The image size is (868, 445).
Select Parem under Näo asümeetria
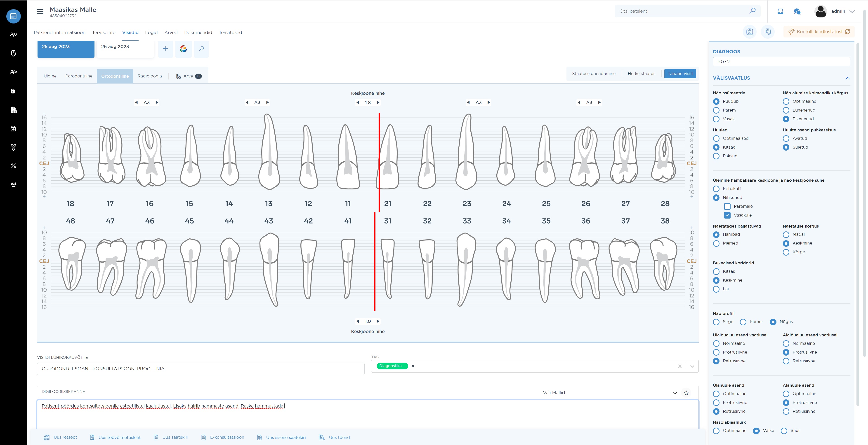(716, 110)
